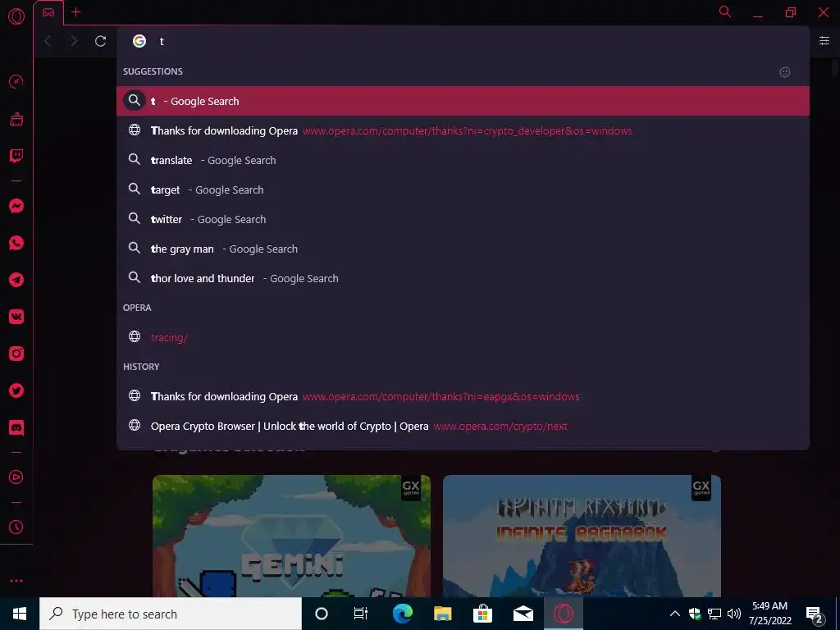
Task: Select first 'Thanks for downloading Opera' suggestion
Action: 463,130
